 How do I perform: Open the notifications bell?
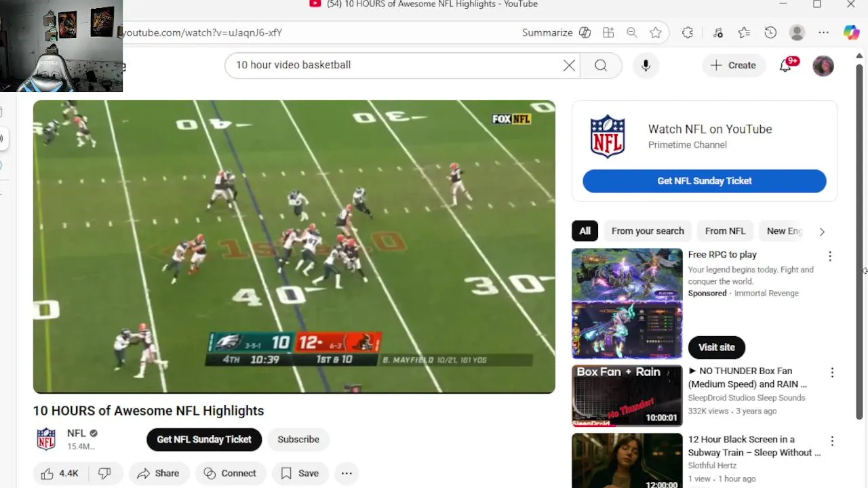pos(785,65)
